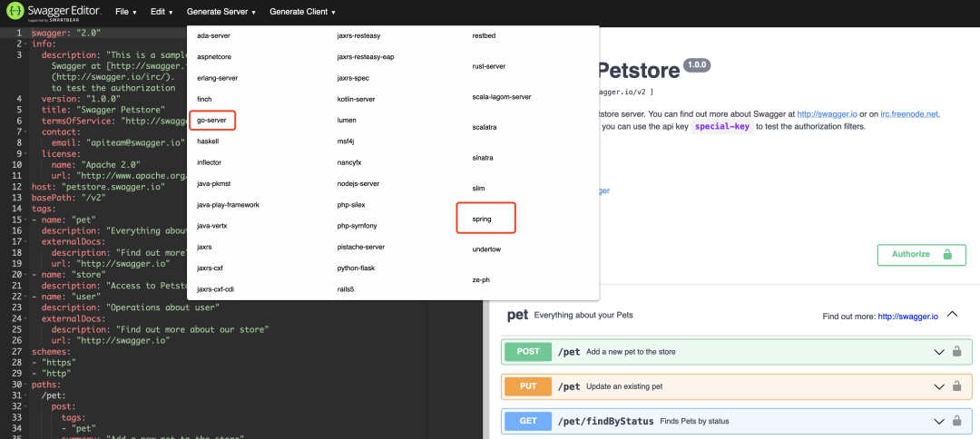The width and height of the screenshot is (980, 439).
Task: Click lock icon on PUT /pet row
Action: 956,386
